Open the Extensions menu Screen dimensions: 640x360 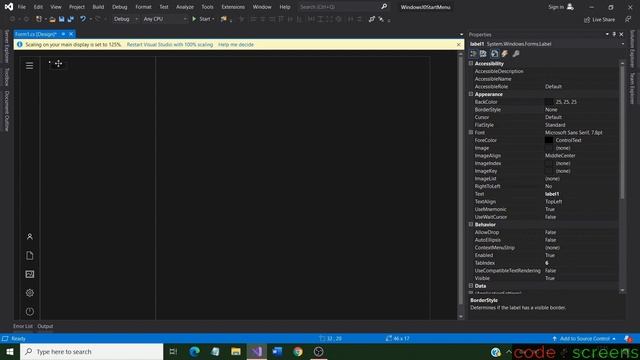(x=233, y=7)
